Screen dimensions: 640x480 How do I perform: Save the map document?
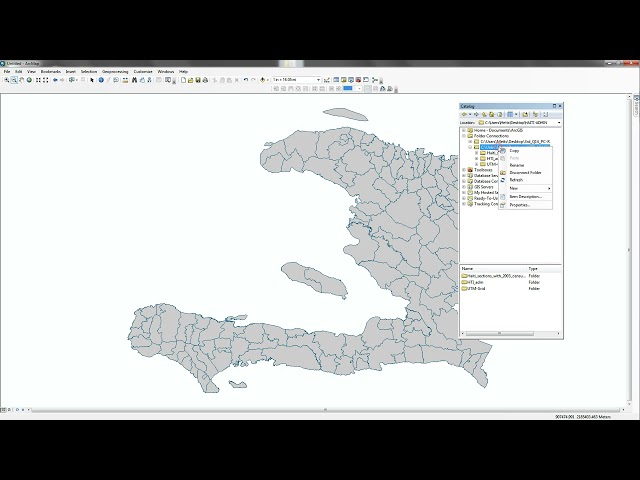(x=198, y=80)
